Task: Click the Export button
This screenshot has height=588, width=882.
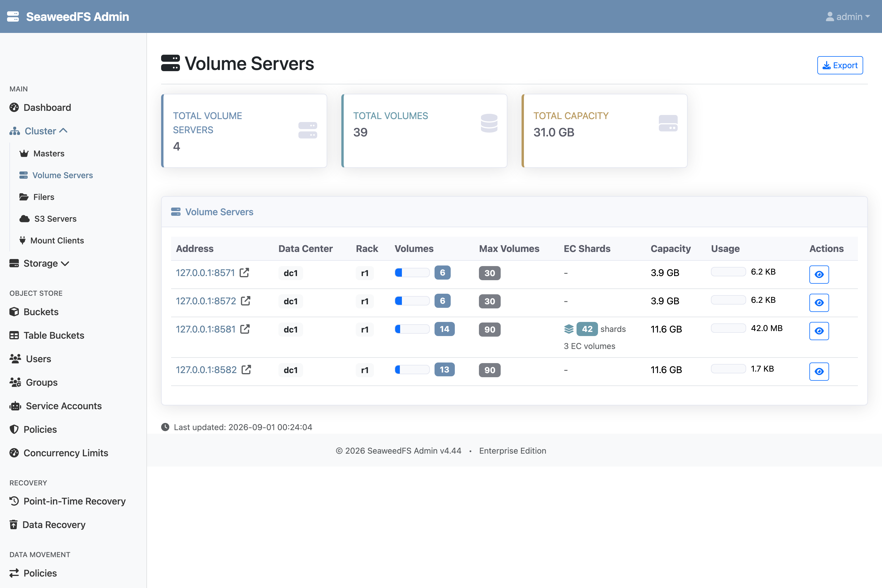Action: coord(840,65)
